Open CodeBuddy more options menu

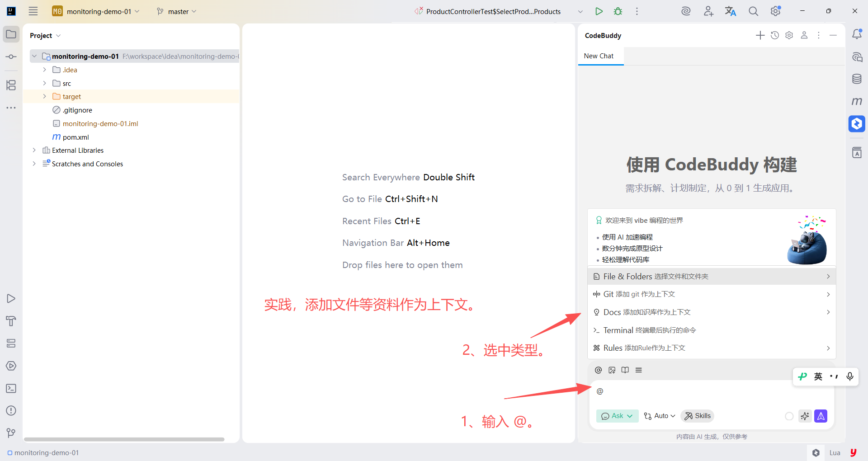pyautogui.click(x=819, y=35)
